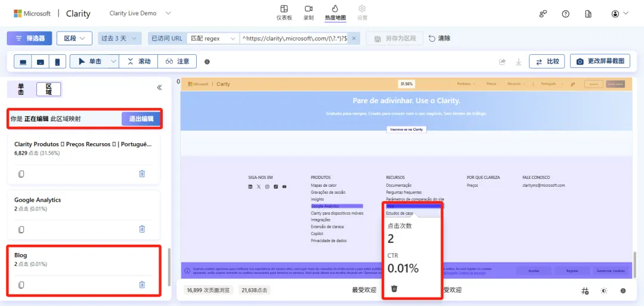Click the info icon in the bottom bar
This screenshot has width=644, height=306.
tap(623, 291)
